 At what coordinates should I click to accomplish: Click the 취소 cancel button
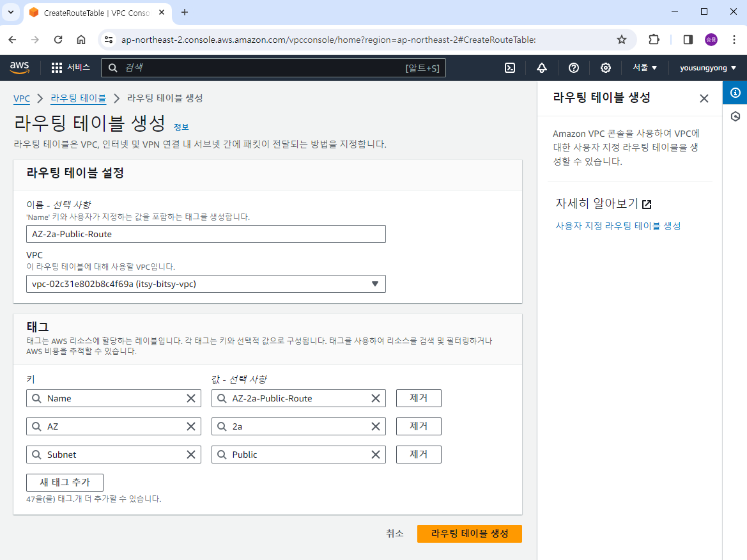tap(394, 534)
